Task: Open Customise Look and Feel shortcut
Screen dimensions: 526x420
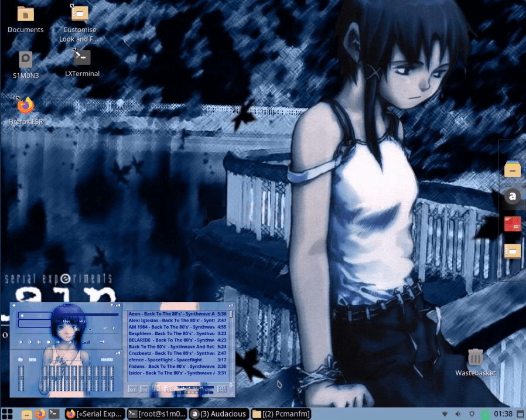Action: (80, 13)
